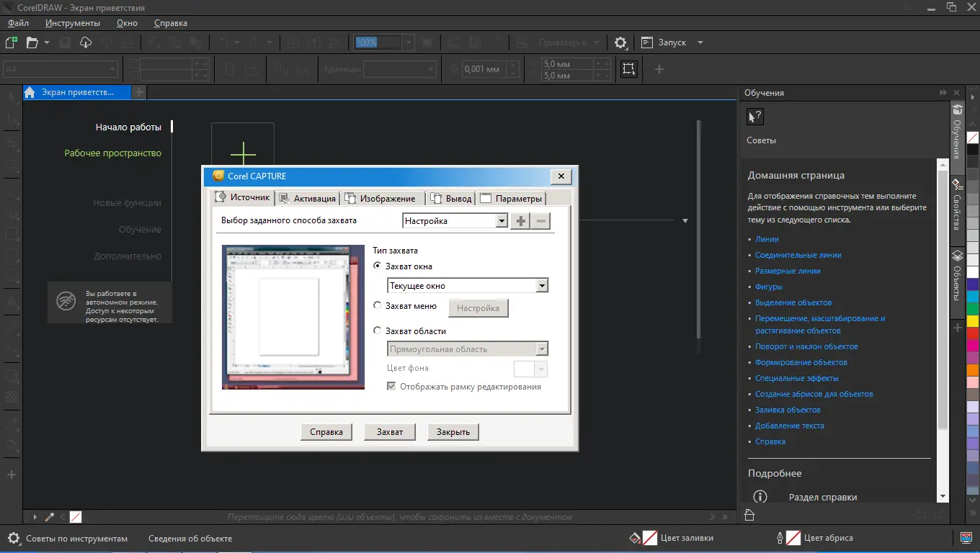Pick the yellow swatch in color palette
Screen dimensions: 980x553
972,320
